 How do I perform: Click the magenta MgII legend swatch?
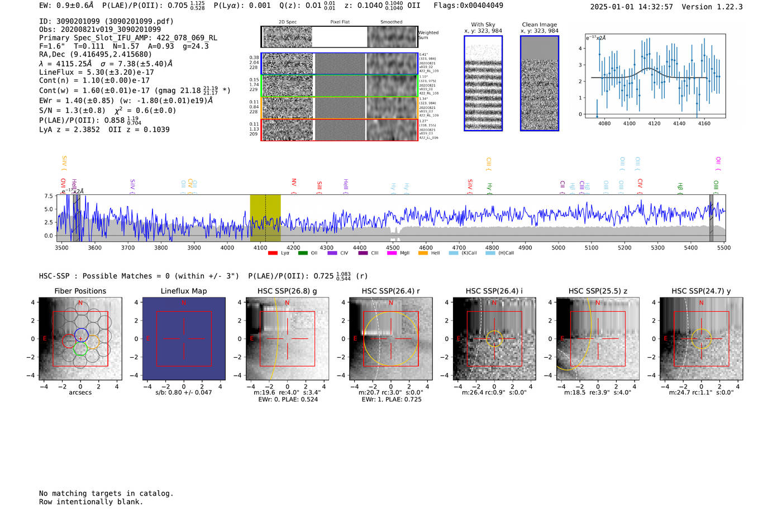392,253
